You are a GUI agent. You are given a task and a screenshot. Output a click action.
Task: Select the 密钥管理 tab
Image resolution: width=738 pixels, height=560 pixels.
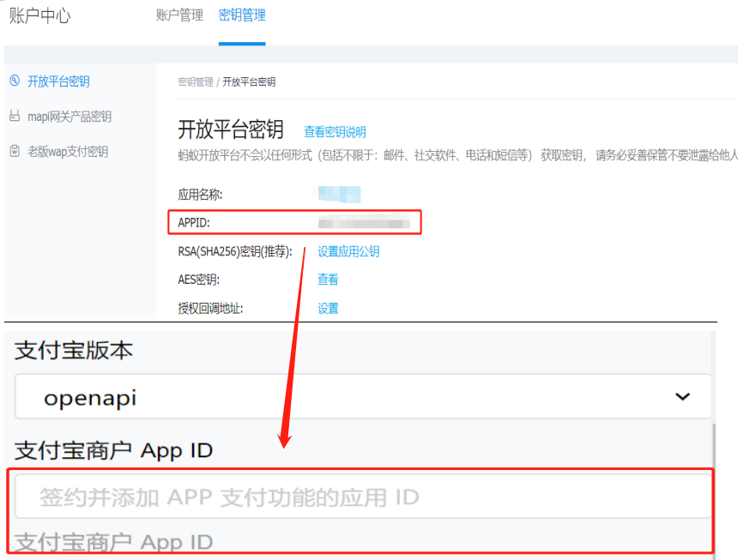(x=242, y=15)
